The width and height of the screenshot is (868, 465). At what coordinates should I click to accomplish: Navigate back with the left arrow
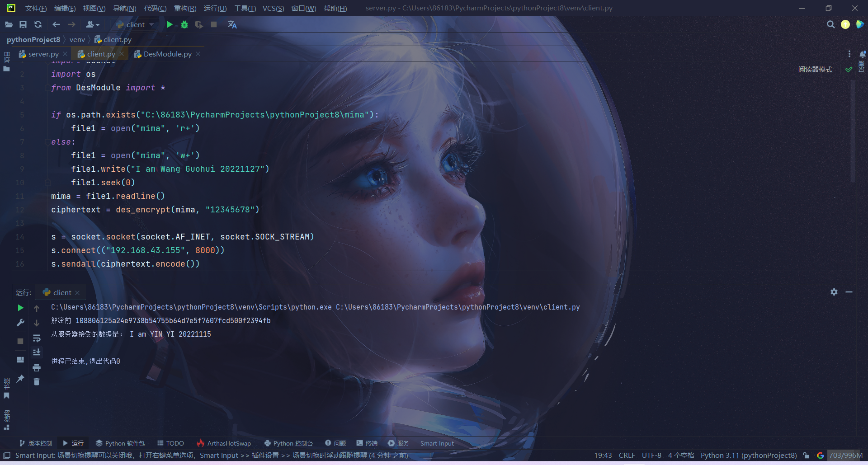(x=56, y=24)
